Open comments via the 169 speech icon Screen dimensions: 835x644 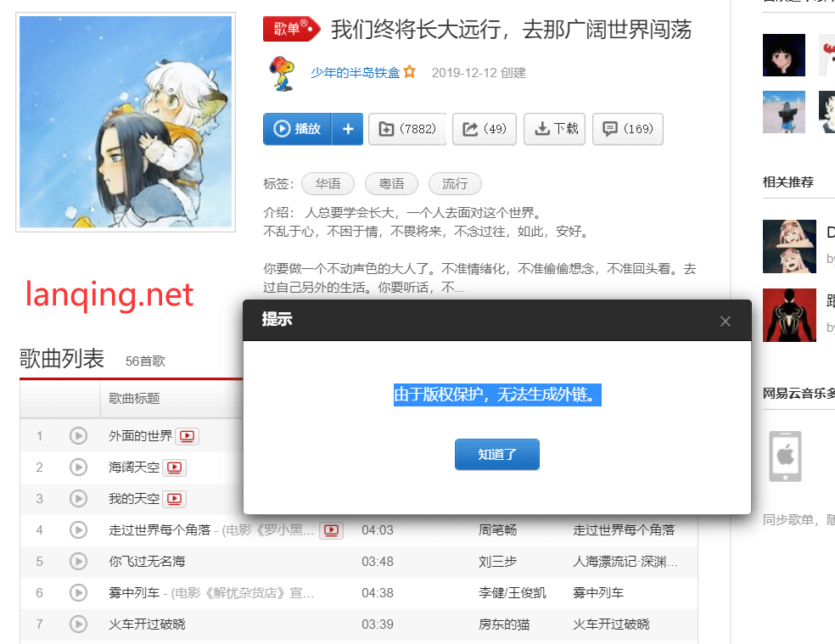[627, 129]
